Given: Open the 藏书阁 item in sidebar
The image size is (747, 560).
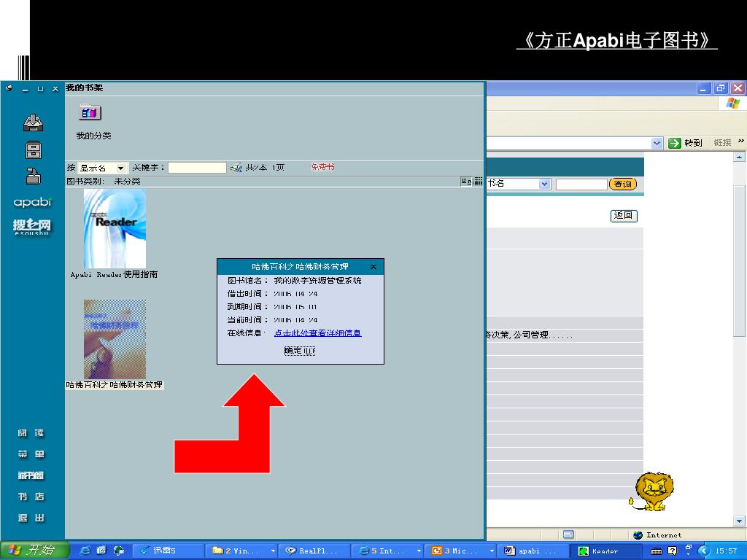Looking at the screenshot, I should [x=31, y=475].
